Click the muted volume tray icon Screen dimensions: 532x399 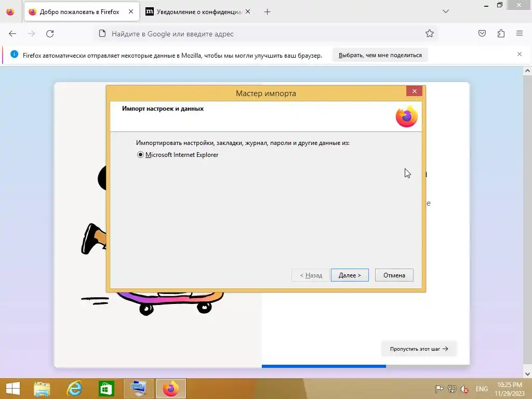(x=464, y=389)
